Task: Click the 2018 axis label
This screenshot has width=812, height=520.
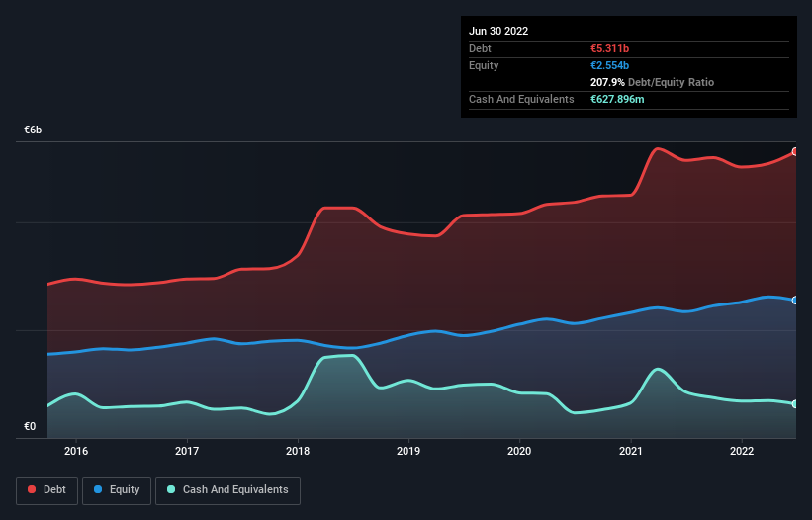Action: (298, 451)
